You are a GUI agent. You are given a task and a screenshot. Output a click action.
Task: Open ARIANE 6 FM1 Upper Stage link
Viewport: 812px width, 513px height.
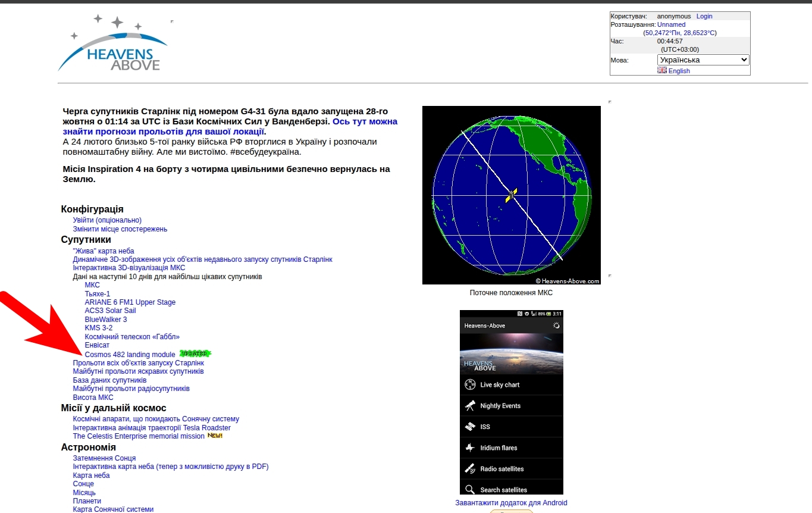[130, 302]
